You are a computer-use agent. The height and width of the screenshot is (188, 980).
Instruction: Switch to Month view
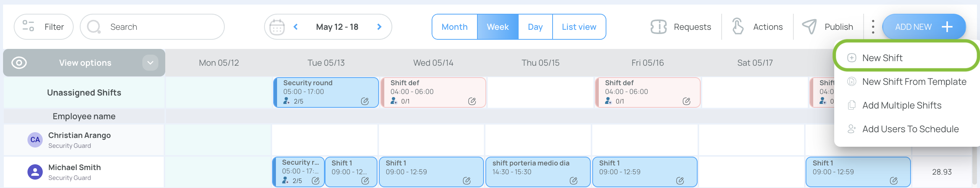click(x=455, y=27)
